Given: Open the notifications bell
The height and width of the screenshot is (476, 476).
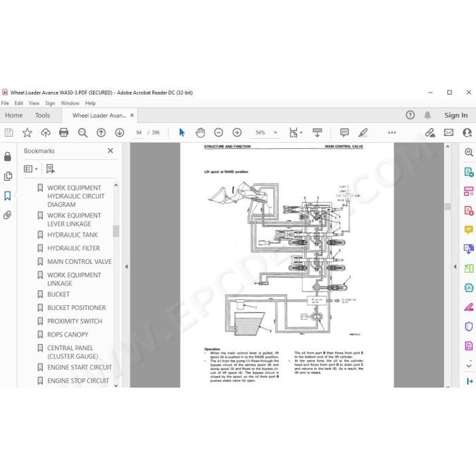Looking at the screenshot, I should tap(428, 115).
